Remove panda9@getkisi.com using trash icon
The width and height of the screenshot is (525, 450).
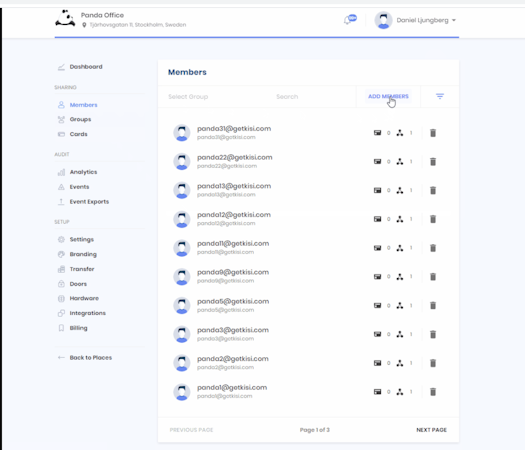click(433, 277)
